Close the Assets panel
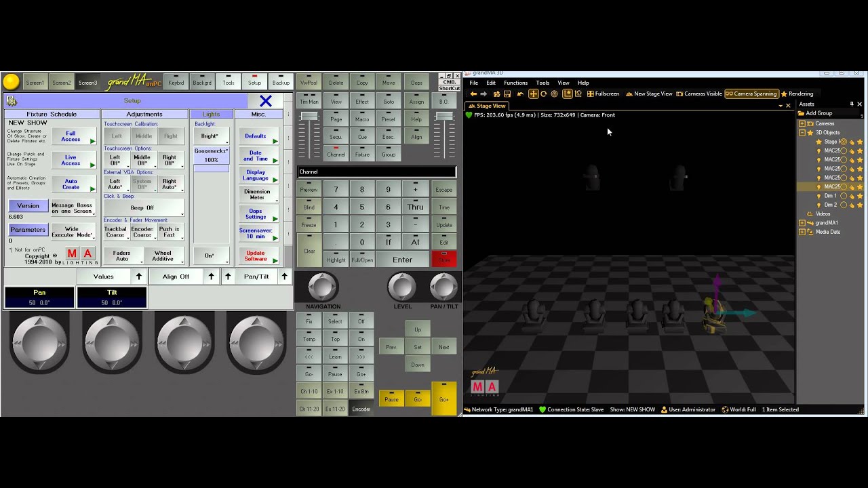The height and width of the screenshot is (488, 868). pos(860,104)
